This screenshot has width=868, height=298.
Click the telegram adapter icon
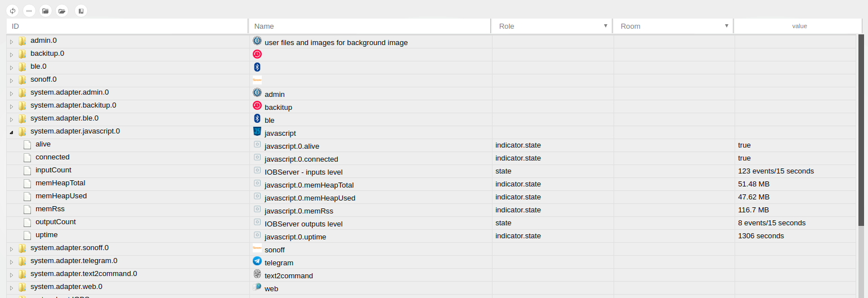coord(257,261)
